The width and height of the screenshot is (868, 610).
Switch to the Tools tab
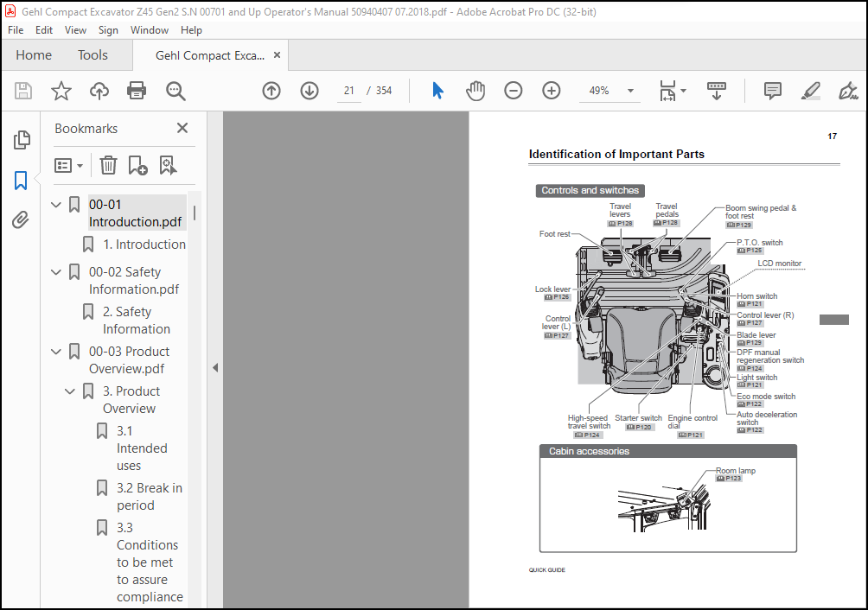tap(93, 54)
